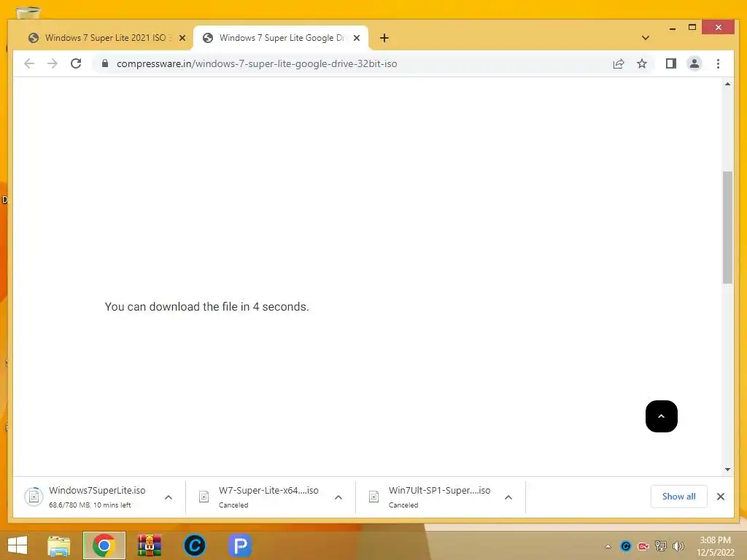The width and height of the screenshot is (747, 560).
Task: Click black scroll-to-top button
Action: point(661,416)
